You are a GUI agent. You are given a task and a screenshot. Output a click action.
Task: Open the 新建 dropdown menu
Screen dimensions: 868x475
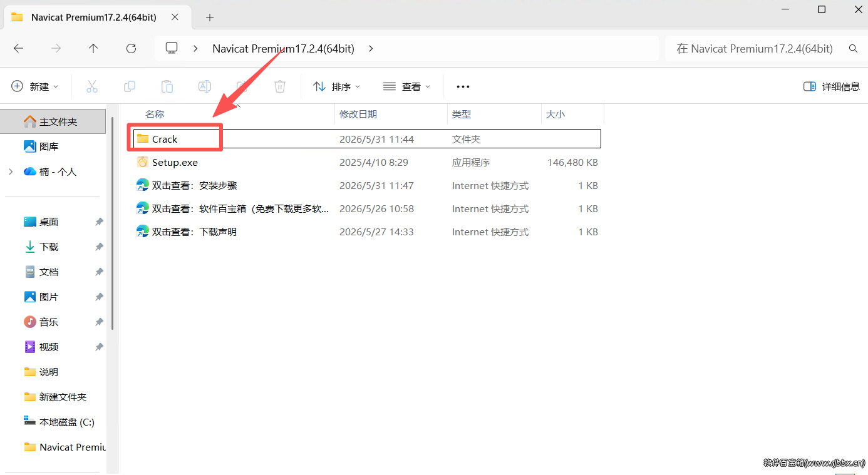[x=35, y=86]
